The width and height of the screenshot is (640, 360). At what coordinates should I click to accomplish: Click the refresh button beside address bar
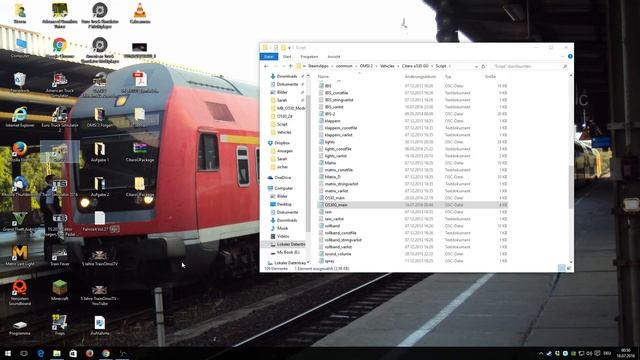coord(483,66)
